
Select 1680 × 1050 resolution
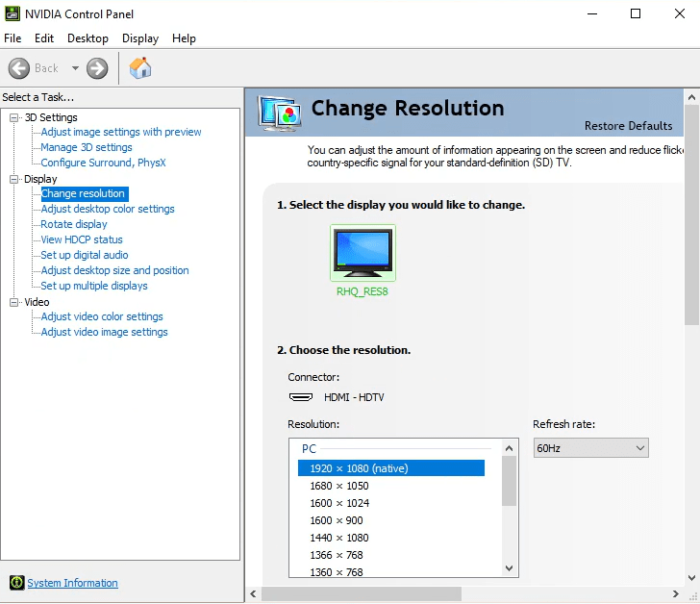[339, 486]
